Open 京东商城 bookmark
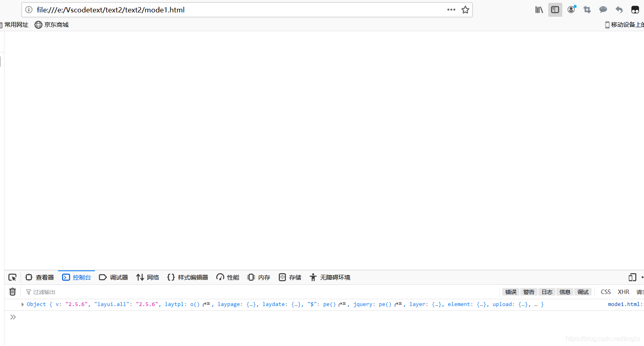Image resolution: width=644 pixels, height=346 pixels. pyautogui.click(x=52, y=25)
